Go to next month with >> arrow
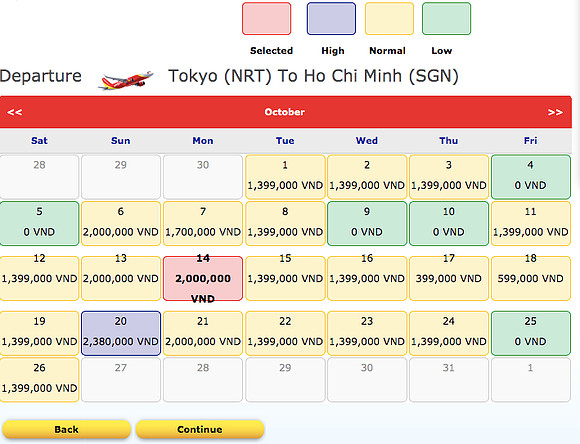The image size is (580, 444). coord(555,112)
